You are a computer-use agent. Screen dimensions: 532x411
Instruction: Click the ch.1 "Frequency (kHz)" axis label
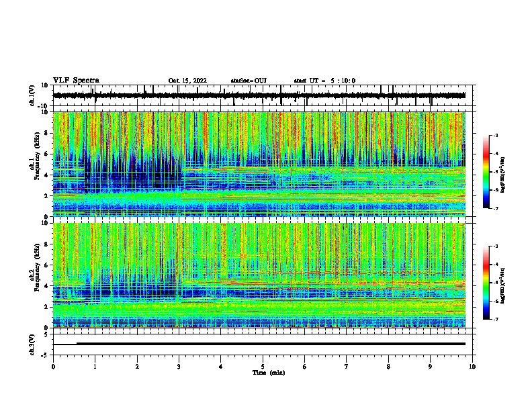click(37, 156)
